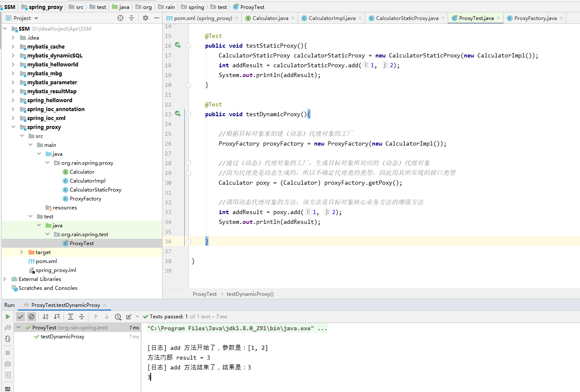Toggle Show Passed tests checkmark button

pos(20,317)
